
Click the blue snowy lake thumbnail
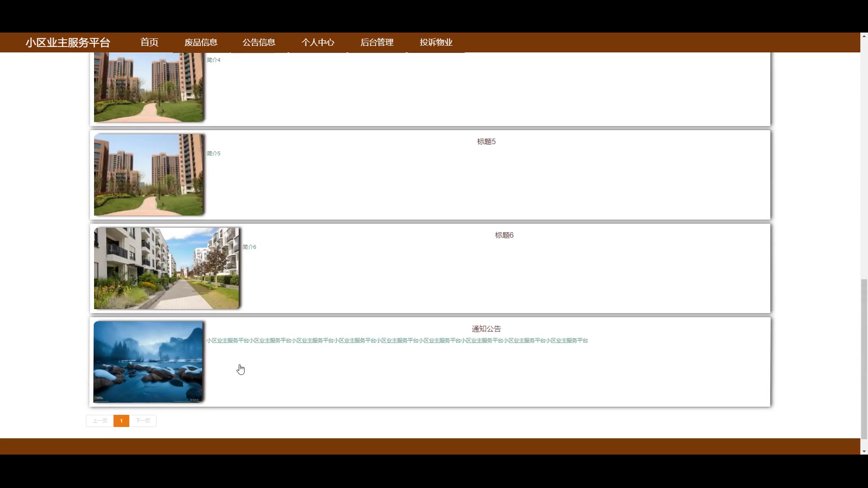pos(148,361)
